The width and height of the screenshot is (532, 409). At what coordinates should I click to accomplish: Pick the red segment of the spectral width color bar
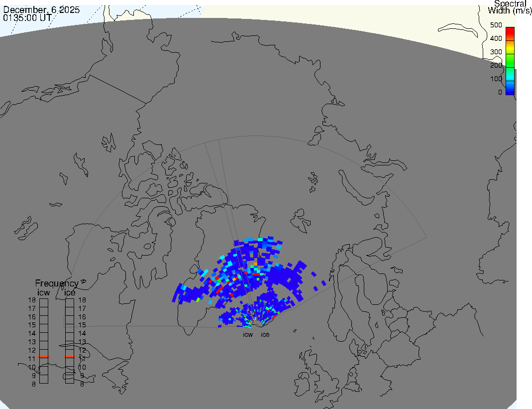click(510, 33)
